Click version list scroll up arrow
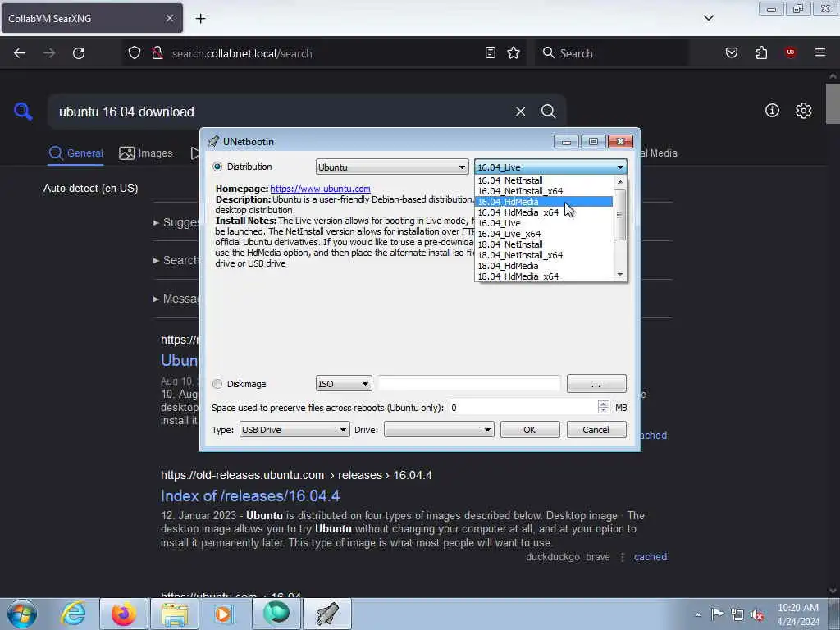This screenshot has height=630, width=840. pos(620,182)
